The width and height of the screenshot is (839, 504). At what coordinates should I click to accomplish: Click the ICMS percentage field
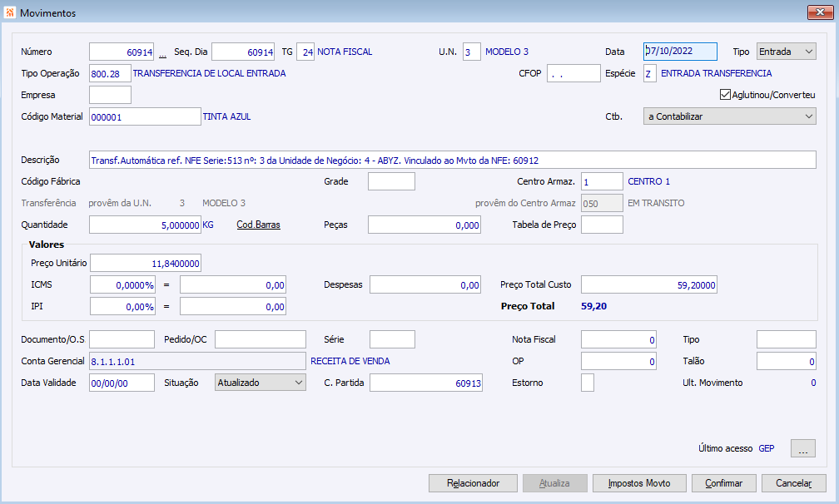point(122,284)
